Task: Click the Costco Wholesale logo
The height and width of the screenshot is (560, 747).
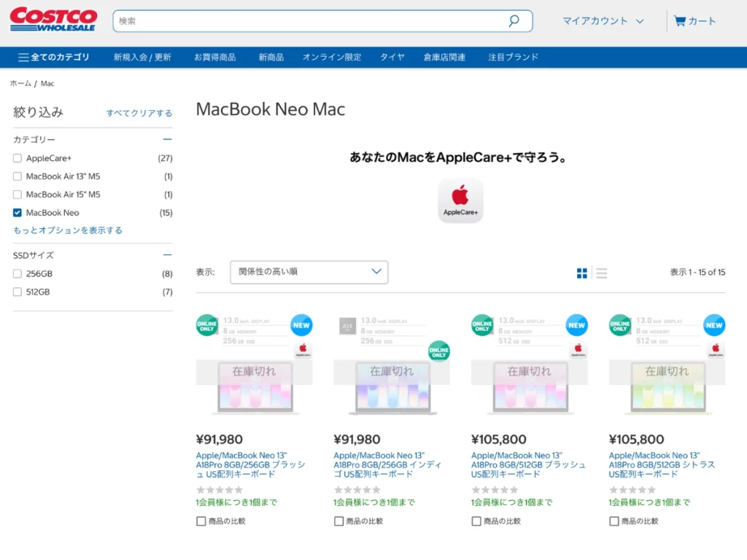Action: [53, 20]
